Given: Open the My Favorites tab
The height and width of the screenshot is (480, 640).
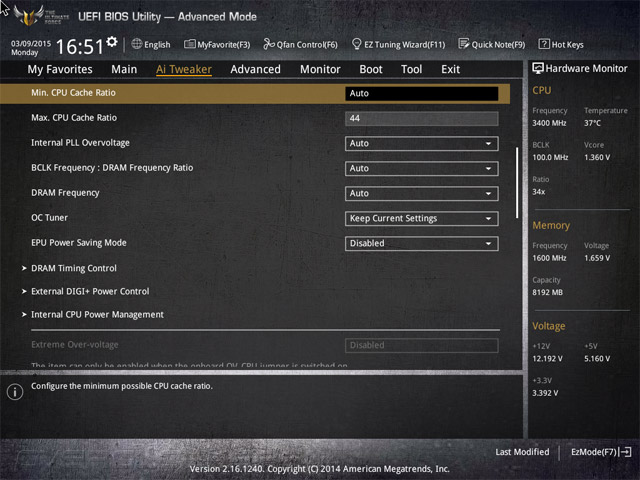Looking at the screenshot, I should (60, 69).
